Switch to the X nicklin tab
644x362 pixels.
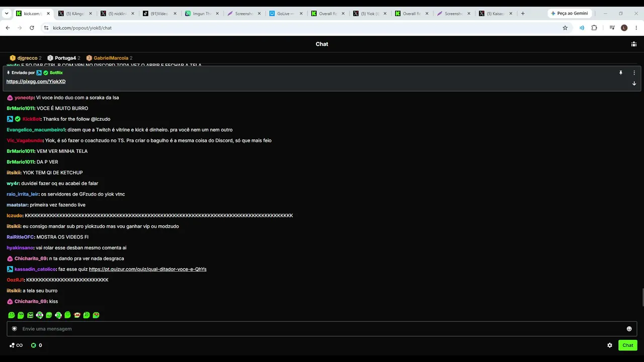[117, 14]
